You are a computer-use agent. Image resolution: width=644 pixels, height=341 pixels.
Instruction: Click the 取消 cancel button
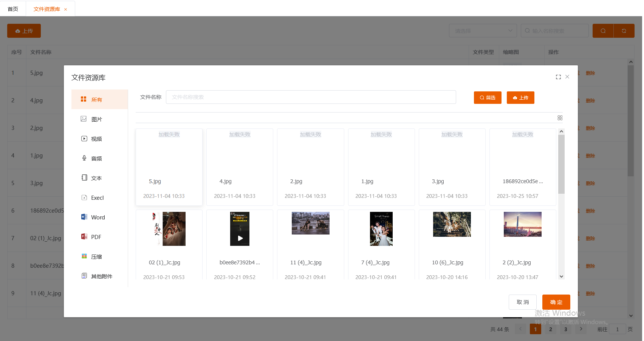pos(523,302)
